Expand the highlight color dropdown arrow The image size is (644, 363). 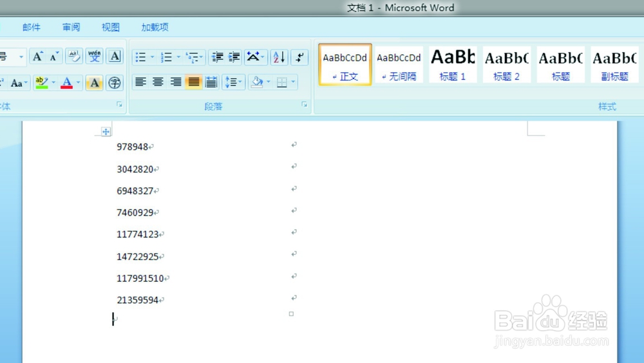[53, 82]
